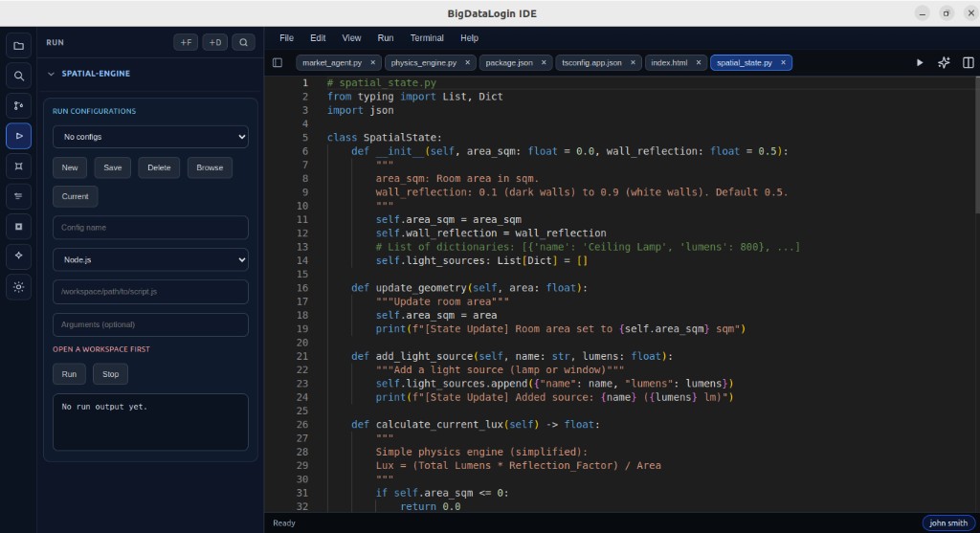Close the physics_engine.py tab
The height and width of the screenshot is (533, 980).
(467, 62)
